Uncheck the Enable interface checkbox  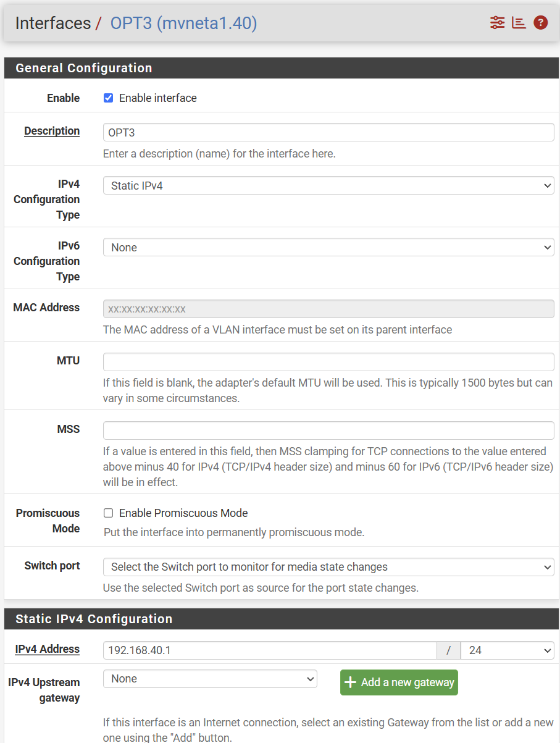tap(109, 98)
